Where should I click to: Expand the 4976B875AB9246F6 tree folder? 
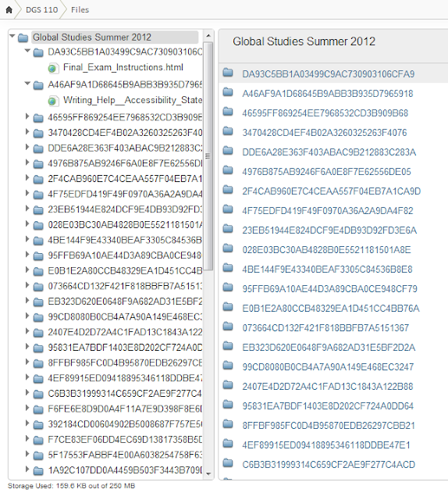pyautogui.click(x=27, y=162)
